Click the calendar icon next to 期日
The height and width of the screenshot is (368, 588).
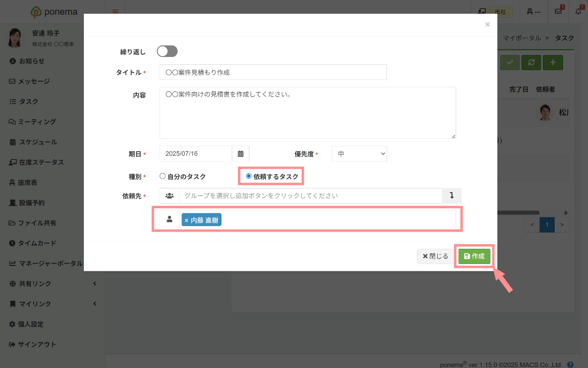[241, 154]
